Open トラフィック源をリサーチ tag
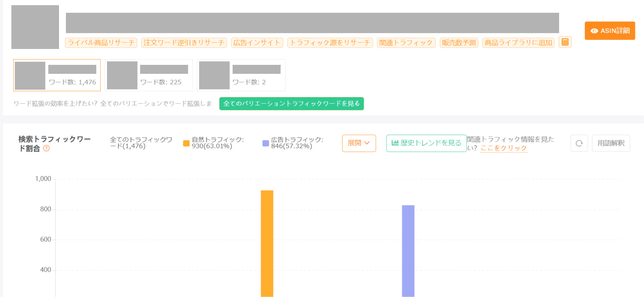 coord(330,43)
